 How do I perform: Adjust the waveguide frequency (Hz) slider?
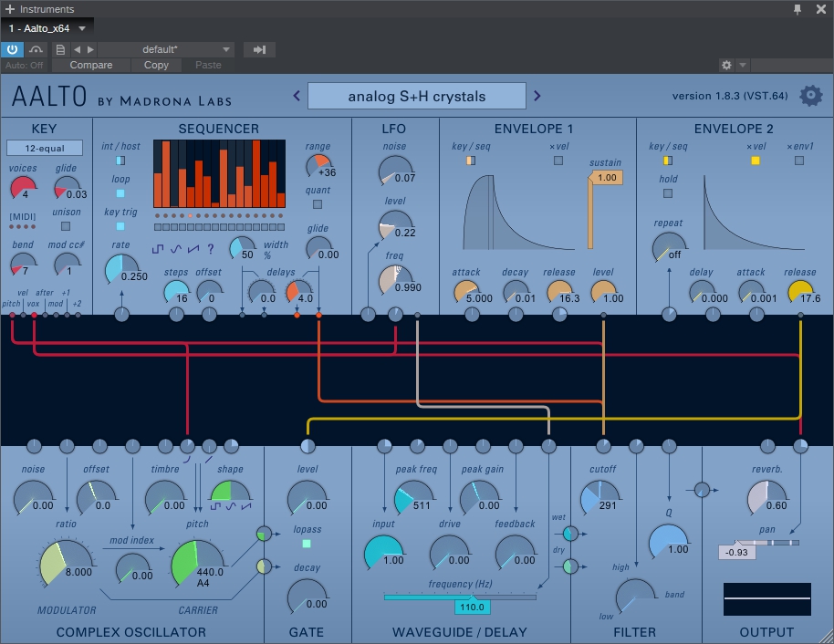pyautogui.click(x=460, y=597)
